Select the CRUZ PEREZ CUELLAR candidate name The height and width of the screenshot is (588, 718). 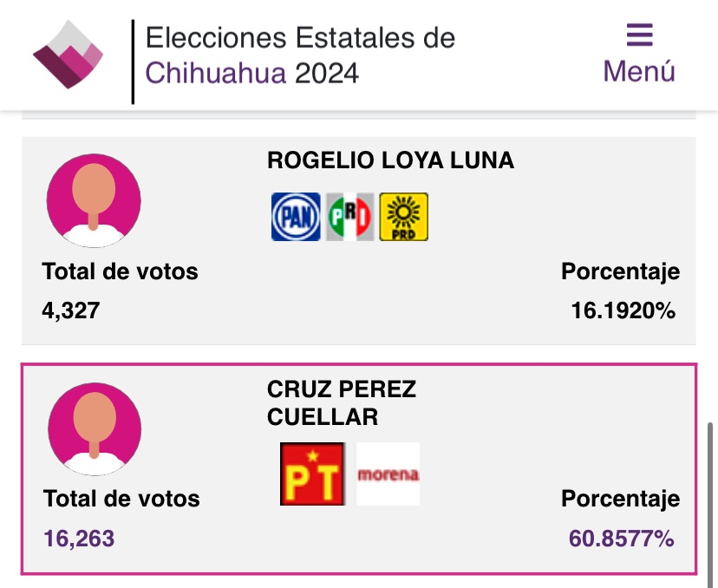(x=342, y=403)
